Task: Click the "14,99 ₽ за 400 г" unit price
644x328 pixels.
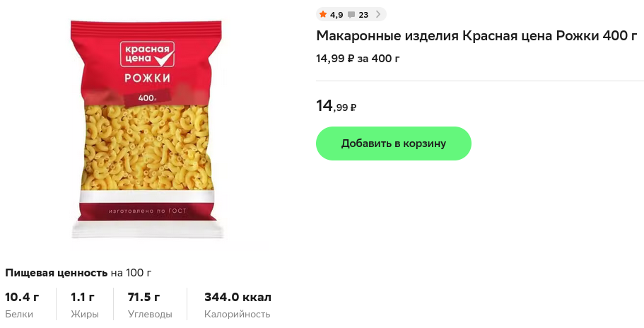Action: [358, 58]
